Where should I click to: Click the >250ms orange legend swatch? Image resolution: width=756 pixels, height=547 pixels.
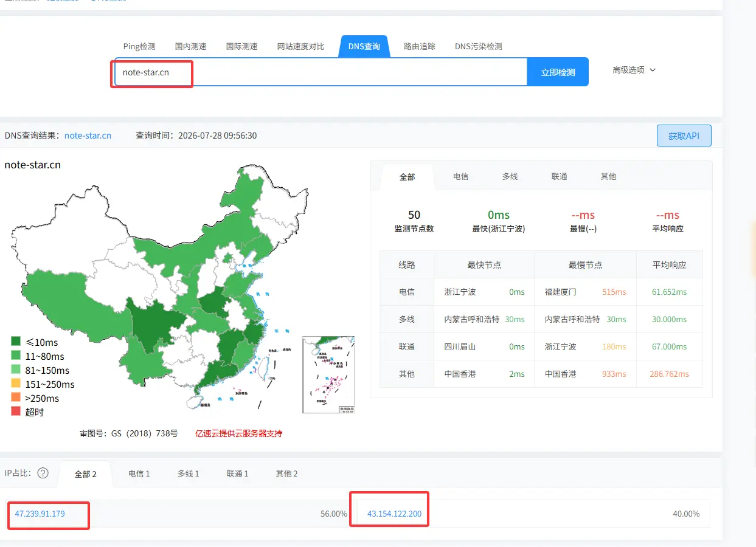(x=15, y=398)
